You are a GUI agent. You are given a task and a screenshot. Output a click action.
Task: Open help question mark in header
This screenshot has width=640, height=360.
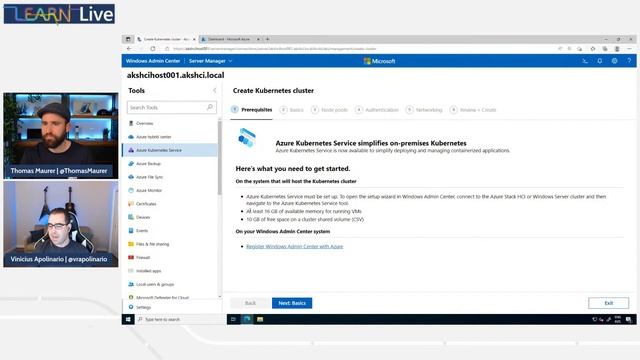click(x=629, y=61)
